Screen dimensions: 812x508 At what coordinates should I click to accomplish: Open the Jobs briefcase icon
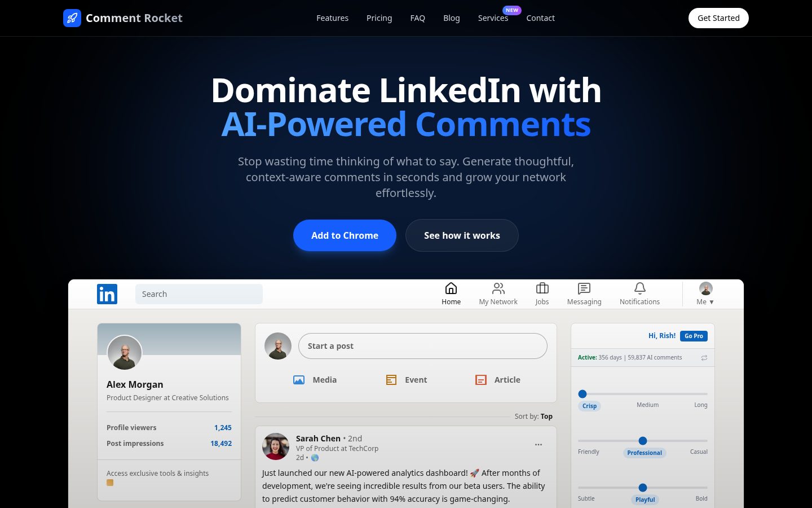tap(542, 288)
